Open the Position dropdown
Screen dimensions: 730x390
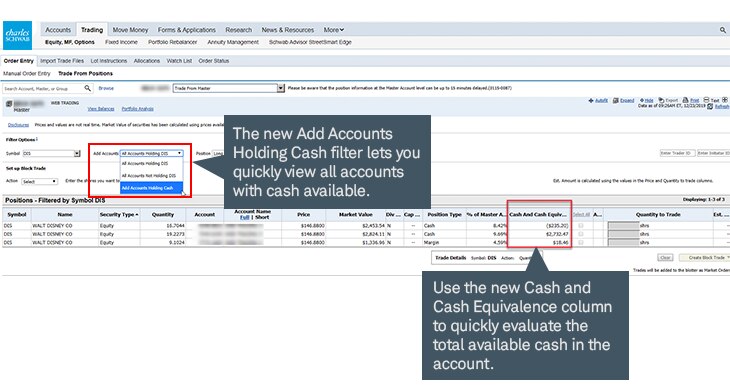[x=218, y=153]
